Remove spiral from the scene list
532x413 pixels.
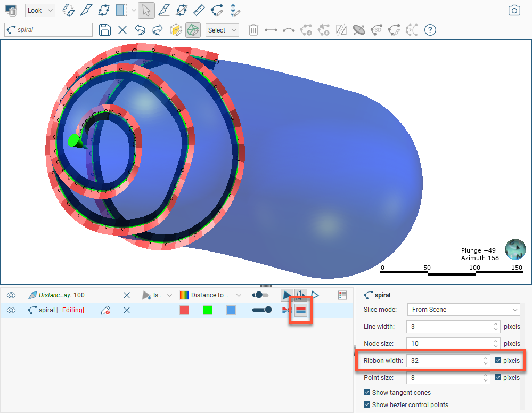(x=127, y=310)
